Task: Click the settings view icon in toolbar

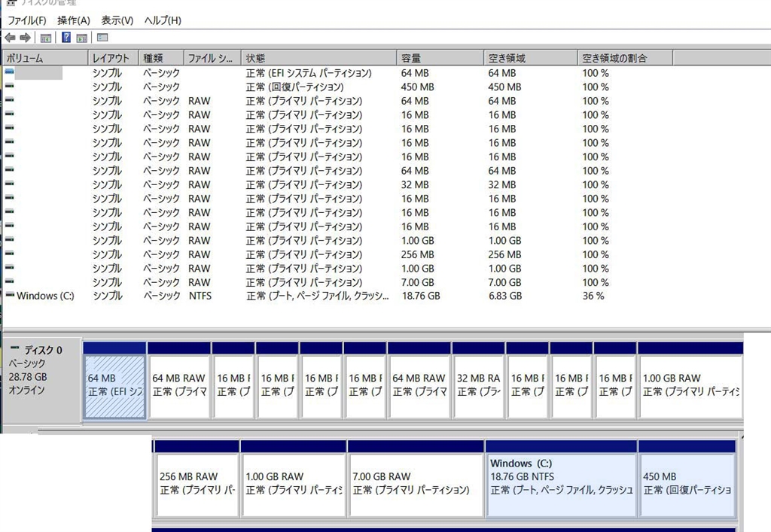Action: click(x=102, y=38)
